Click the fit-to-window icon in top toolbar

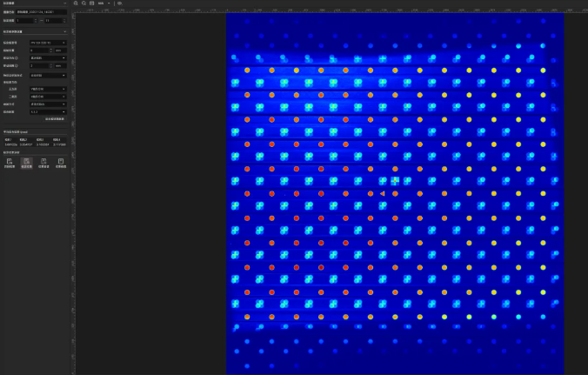(x=91, y=3)
